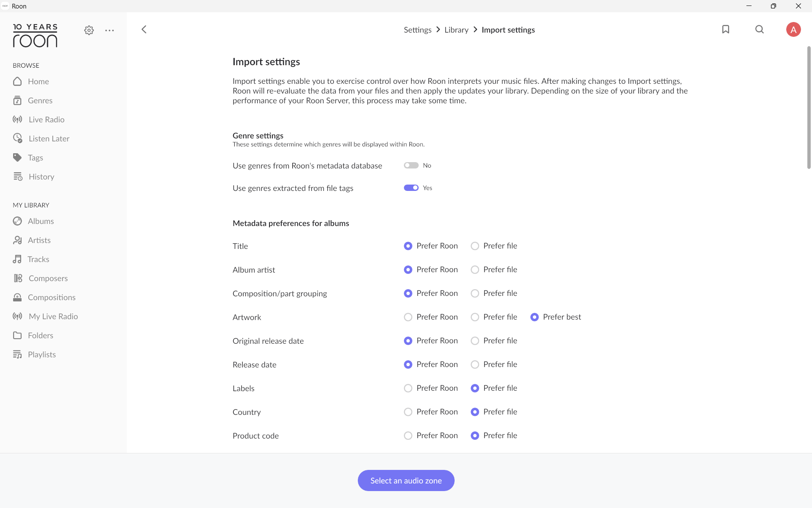Toggle Use genres extracted from file tags
Screen dimensions: 812x508
tap(411, 188)
